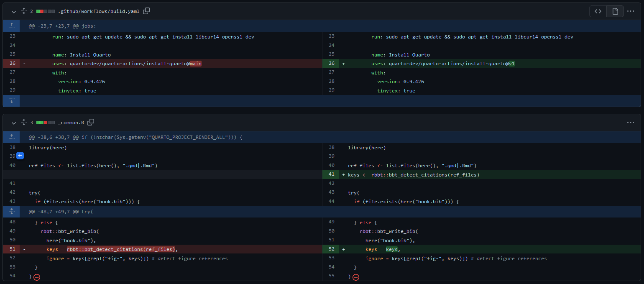Expand hidden lines above the try( hunk
The width and height of the screenshot is (644, 284).
click(12, 212)
